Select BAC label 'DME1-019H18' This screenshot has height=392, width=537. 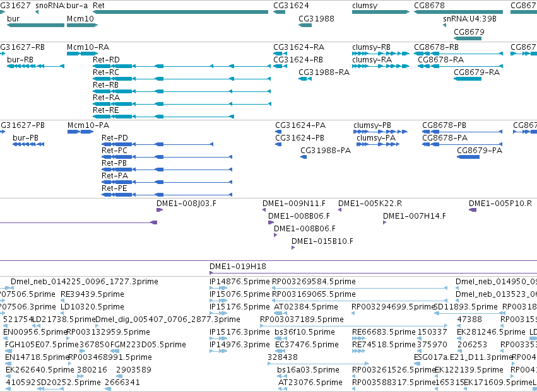point(238,266)
